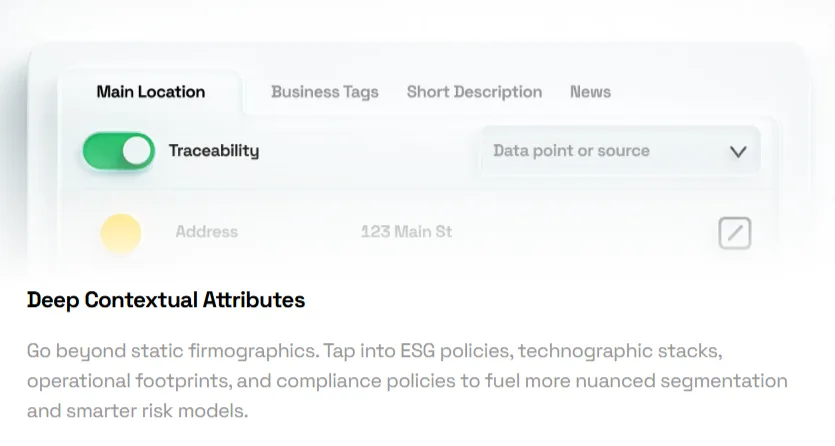
Task: Toggle the Traceability switch off
Action: (x=119, y=151)
